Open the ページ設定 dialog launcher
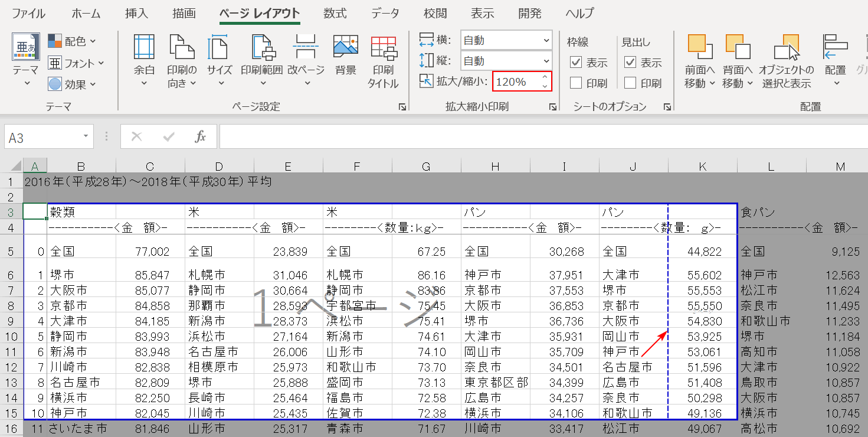Image resolution: width=868 pixels, height=437 pixels. tap(402, 107)
